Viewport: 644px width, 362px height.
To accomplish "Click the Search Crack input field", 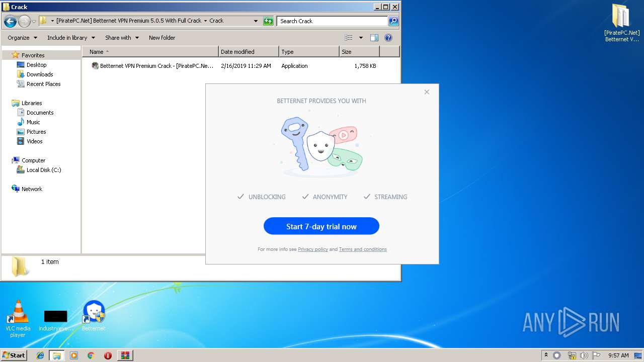I will click(x=332, y=21).
